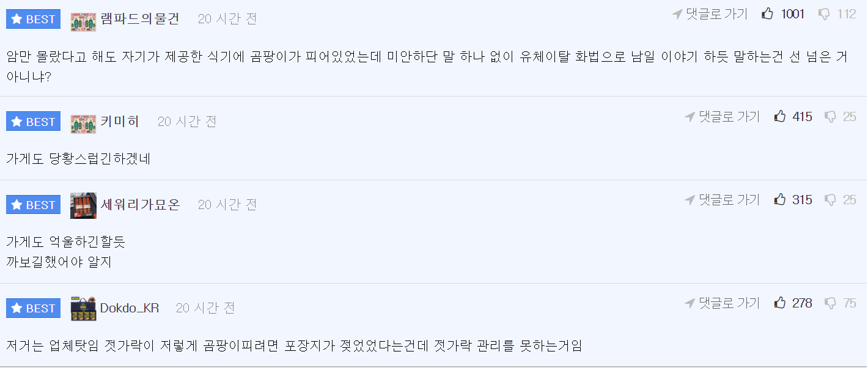Image resolution: width=868 pixels, height=368 pixels.
Task: Upvote 램파드의물건's comment with 1001 likes
Action: tap(768, 14)
